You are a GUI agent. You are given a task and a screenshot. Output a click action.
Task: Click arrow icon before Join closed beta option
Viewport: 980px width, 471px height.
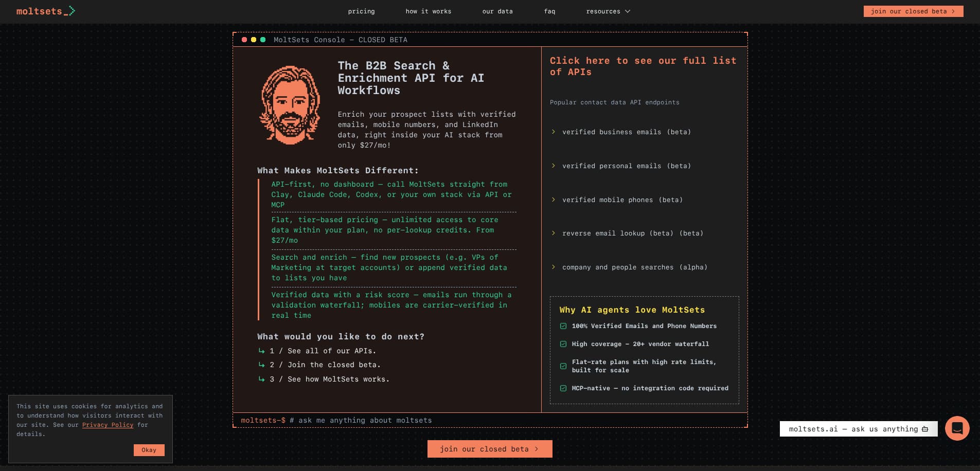pos(261,365)
